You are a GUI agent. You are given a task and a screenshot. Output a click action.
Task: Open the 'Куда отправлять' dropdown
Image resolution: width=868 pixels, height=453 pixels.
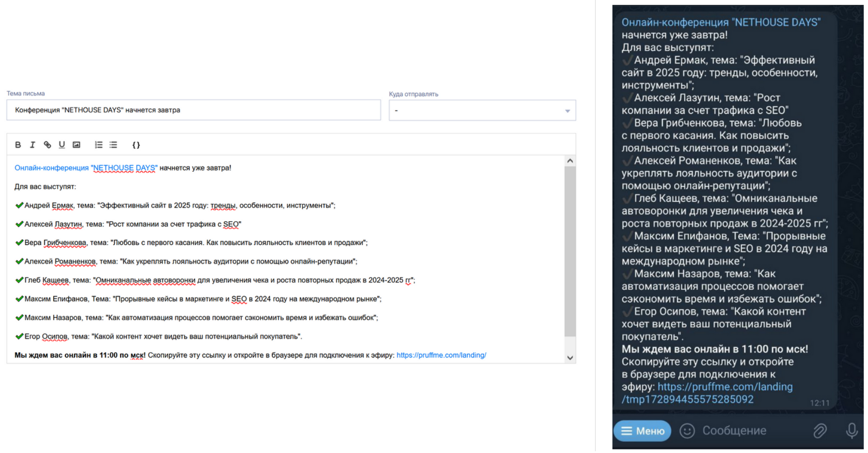[482, 111]
